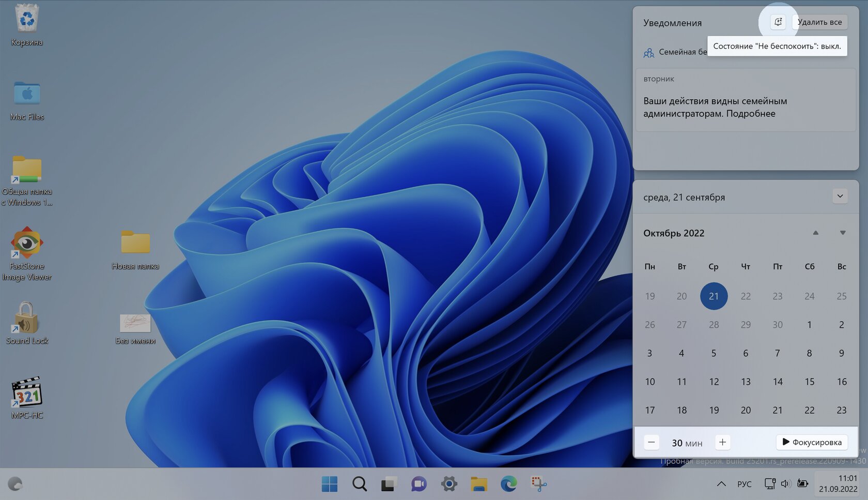868x500 pixels.
Task: Click the 'Октябрь 2022' month header
Action: [x=674, y=233]
